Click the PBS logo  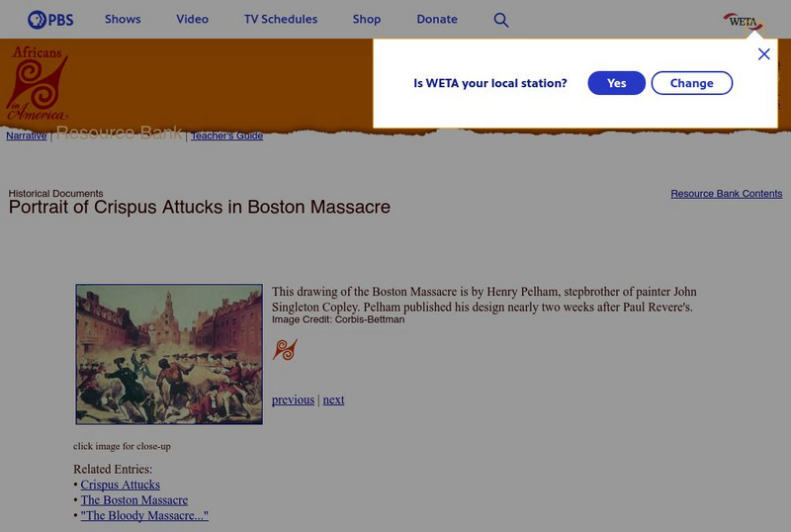point(50,20)
